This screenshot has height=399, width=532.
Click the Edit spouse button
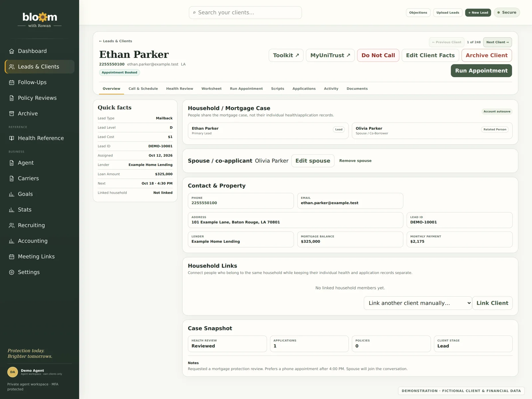(x=313, y=161)
